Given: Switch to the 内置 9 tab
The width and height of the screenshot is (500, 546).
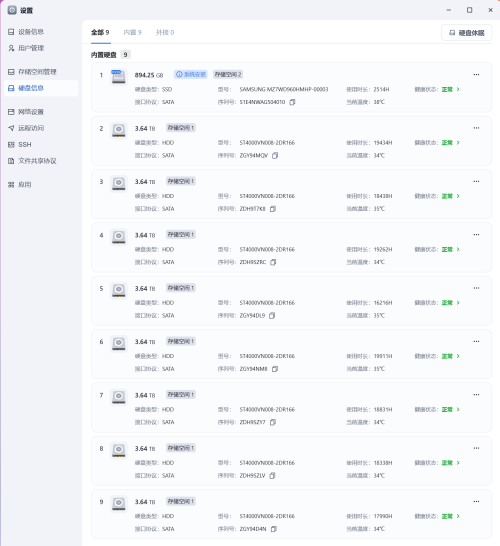Looking at the screenshot, I should click(x=132, y=32).
